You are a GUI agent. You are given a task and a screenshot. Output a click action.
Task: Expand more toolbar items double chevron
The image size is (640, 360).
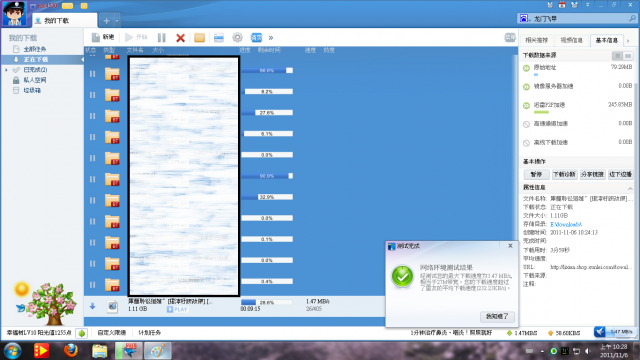click(x=271, y=38)
